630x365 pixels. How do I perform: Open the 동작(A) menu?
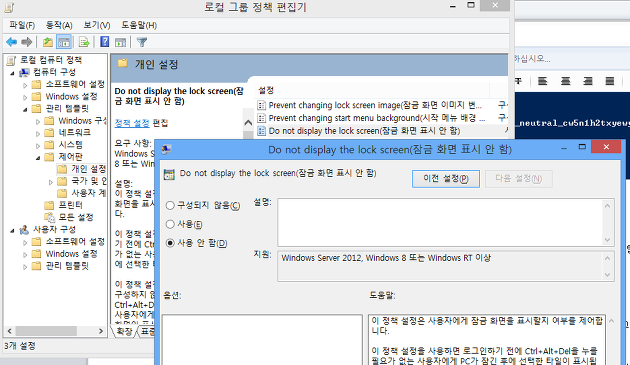[x=59, y=25]
